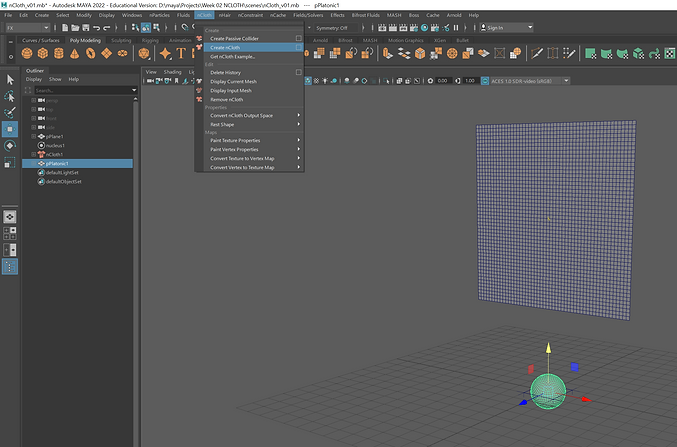The width and height of the screenshot is (677, 447).
Task: Click the pause render icon
Action: (x=456, y=28)
